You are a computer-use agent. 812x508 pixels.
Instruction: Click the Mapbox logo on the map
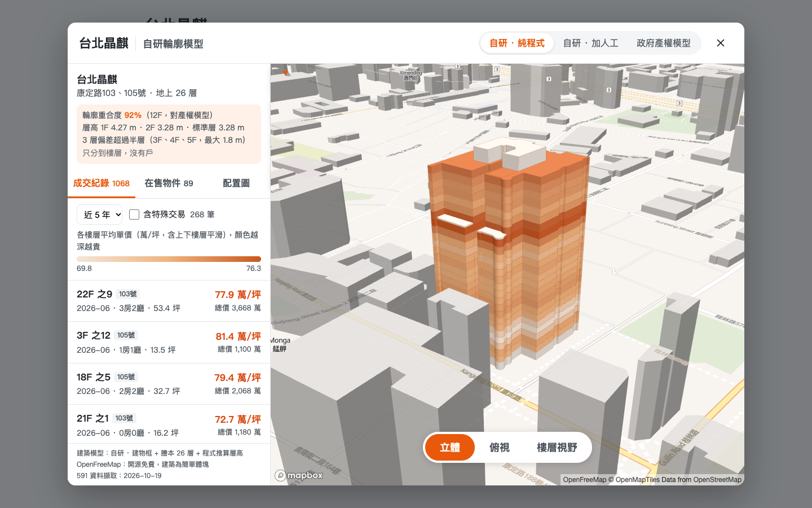click(299, 475)
